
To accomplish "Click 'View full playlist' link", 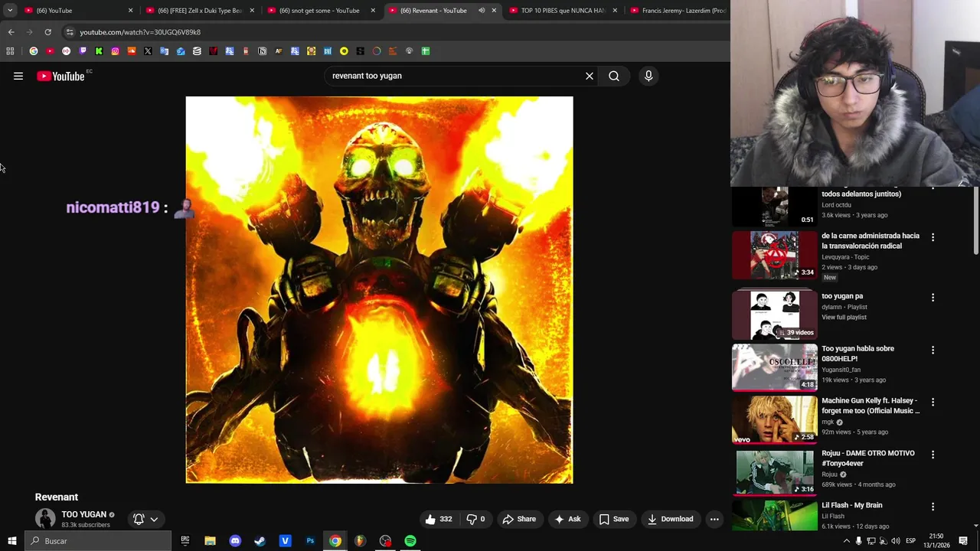I will pyautogui.click(x=844, y=317).
